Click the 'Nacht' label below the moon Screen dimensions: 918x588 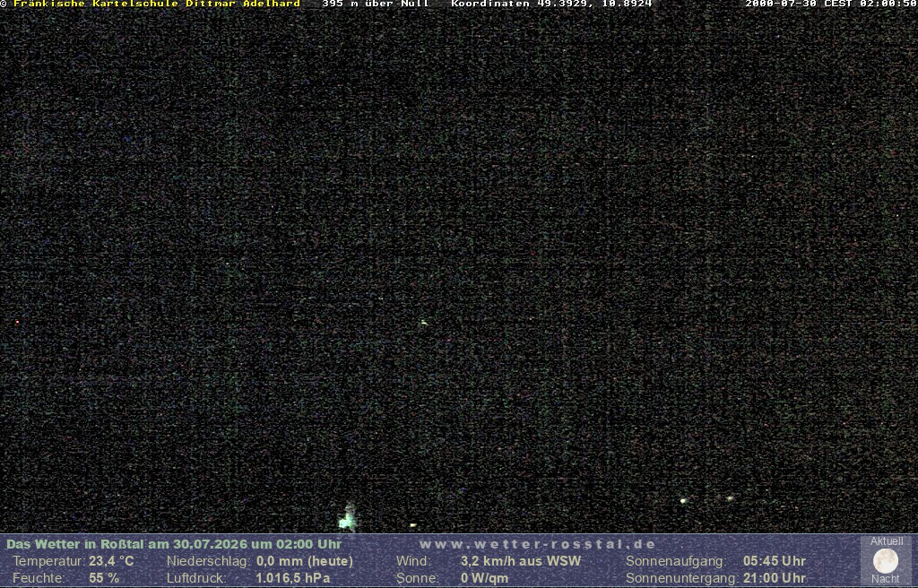(885, 579)
